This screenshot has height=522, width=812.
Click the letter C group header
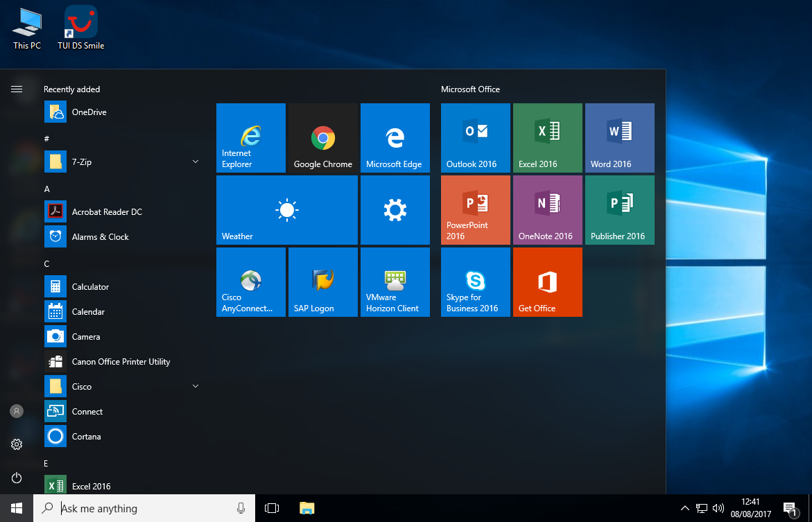coord(46,264)
